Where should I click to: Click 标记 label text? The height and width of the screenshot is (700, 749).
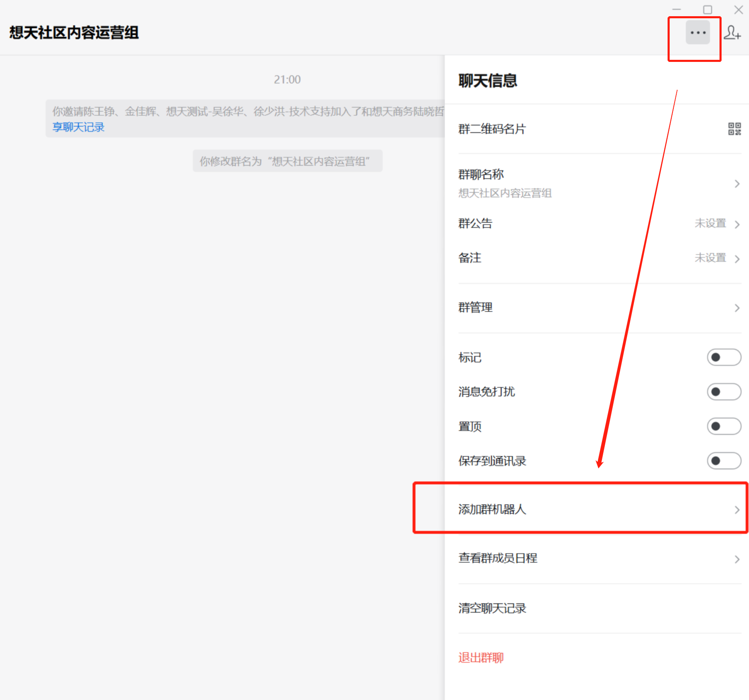470,357
